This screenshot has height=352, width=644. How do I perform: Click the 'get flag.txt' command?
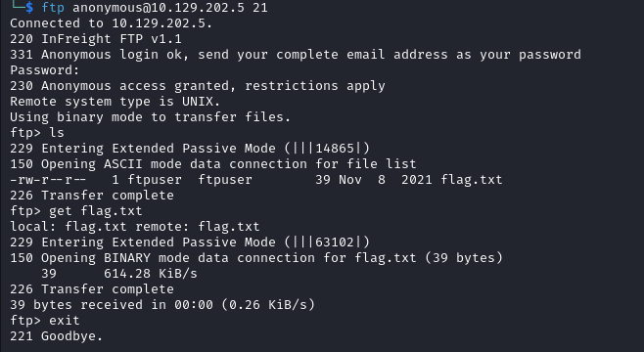(x=96, y=211)
